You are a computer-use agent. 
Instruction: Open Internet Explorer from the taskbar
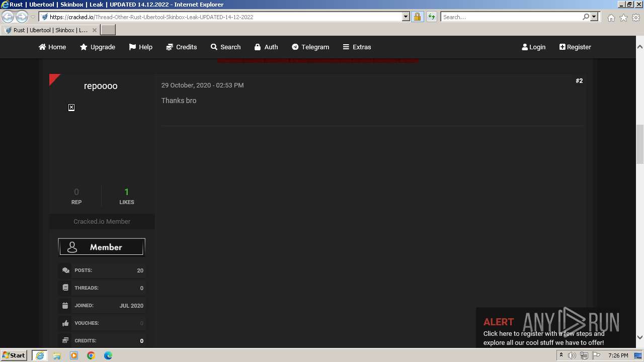[x=40, y=355]
